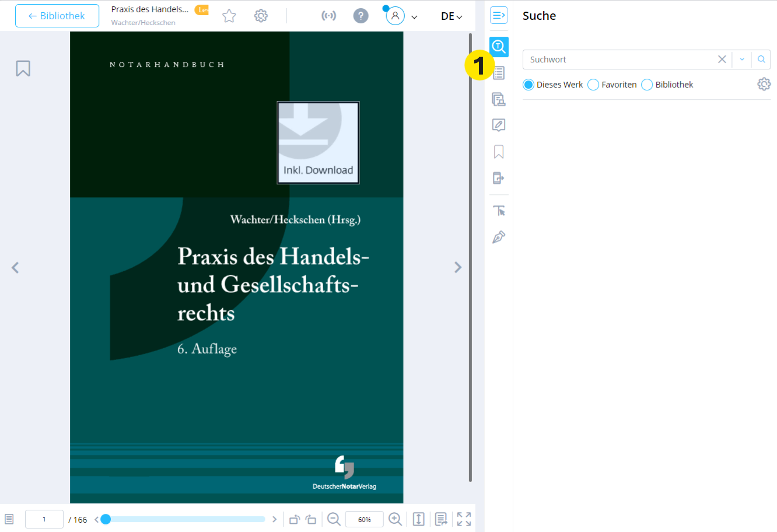Select the text selection tool

click(499, 211)
